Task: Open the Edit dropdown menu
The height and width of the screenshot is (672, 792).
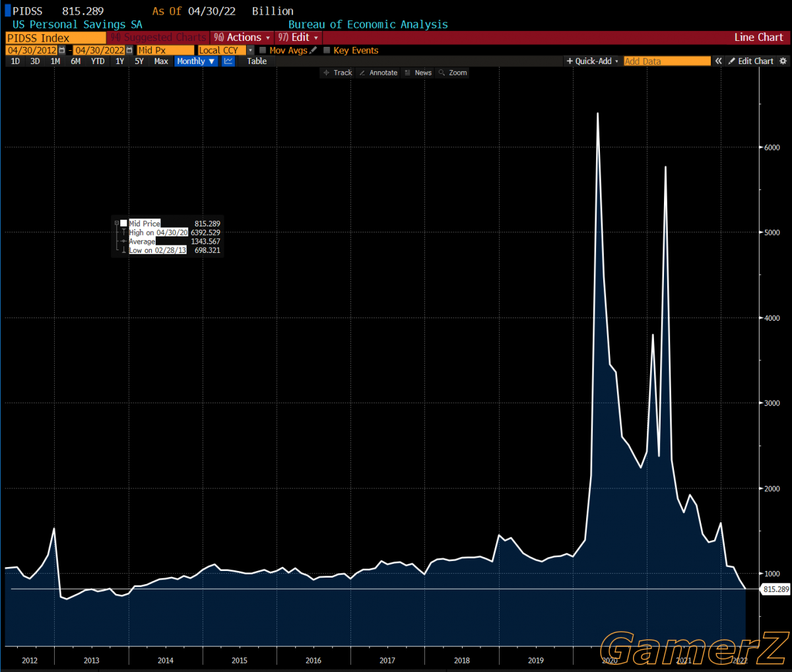Action: [x=298, y=38]
